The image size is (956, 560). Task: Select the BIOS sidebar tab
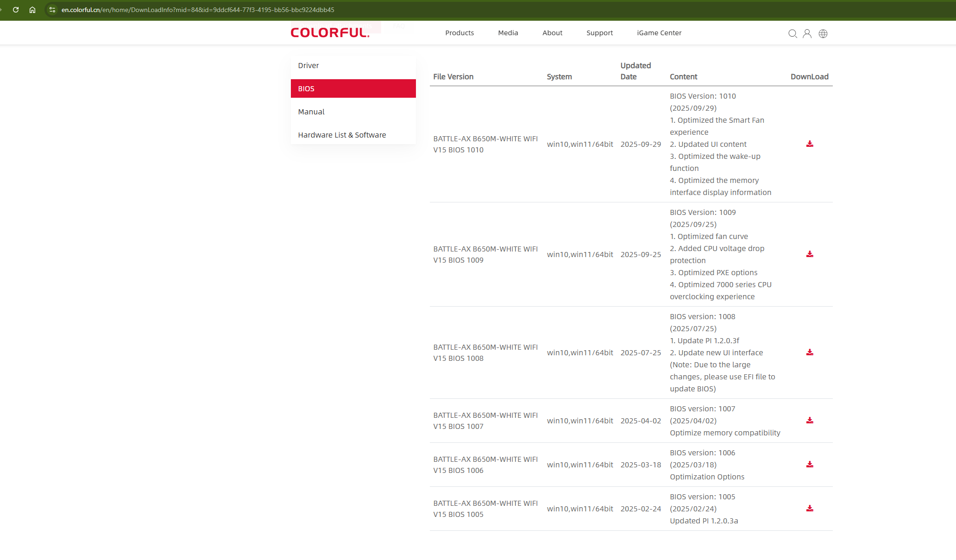point(353,88)
